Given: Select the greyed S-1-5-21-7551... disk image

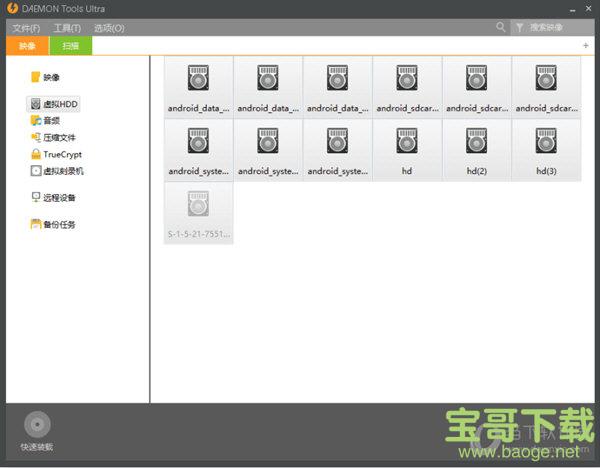Looking at the screenshot, I should point(199,213).
